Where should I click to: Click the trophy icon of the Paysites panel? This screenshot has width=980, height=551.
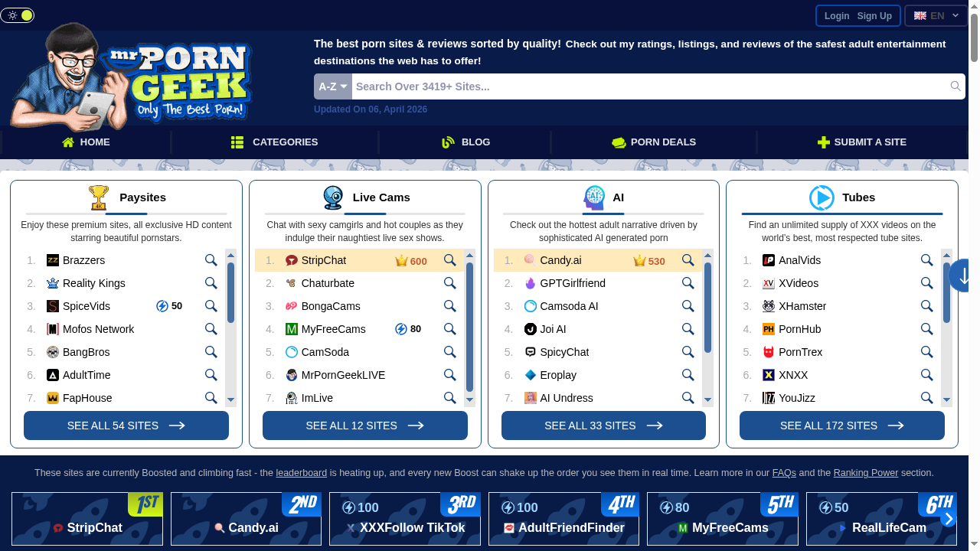click(99, 197)
